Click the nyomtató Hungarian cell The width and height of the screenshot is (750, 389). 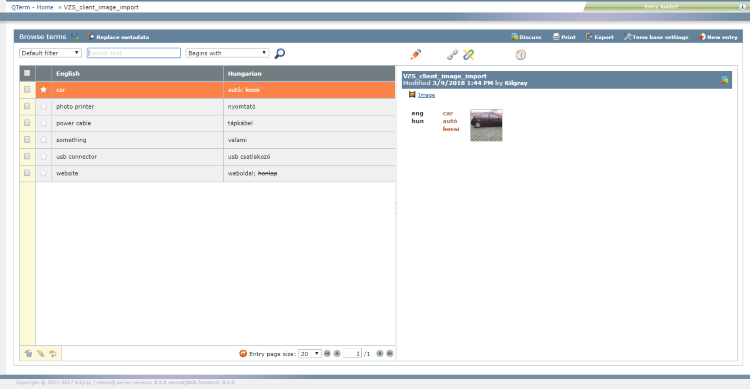(x=309, y=107)
